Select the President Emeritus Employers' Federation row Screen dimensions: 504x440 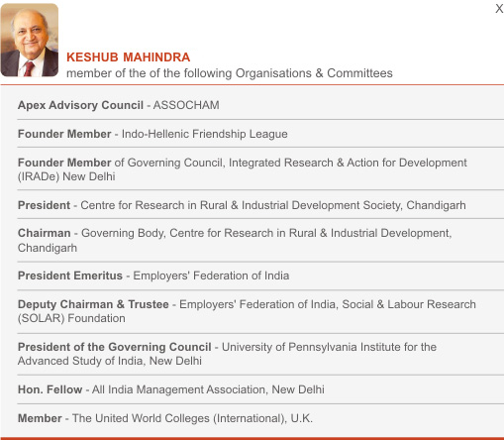coord(260,275)
